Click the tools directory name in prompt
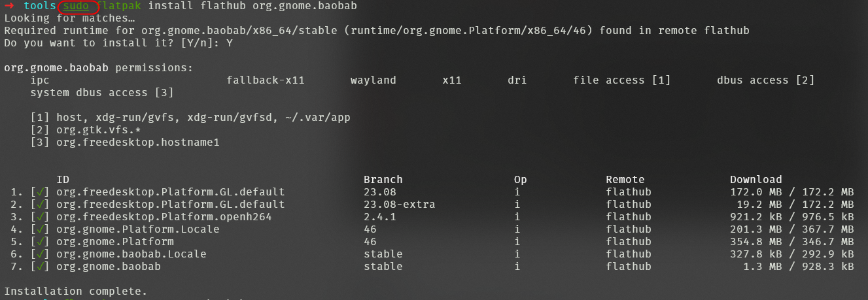Image resolution: width=868 pixels, height=300 pixels. click(x=40, y=7)
